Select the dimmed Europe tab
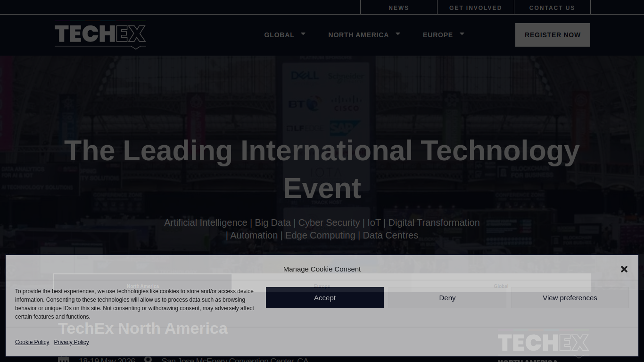This screenshot has width=644, height=362. click(322, 286)
